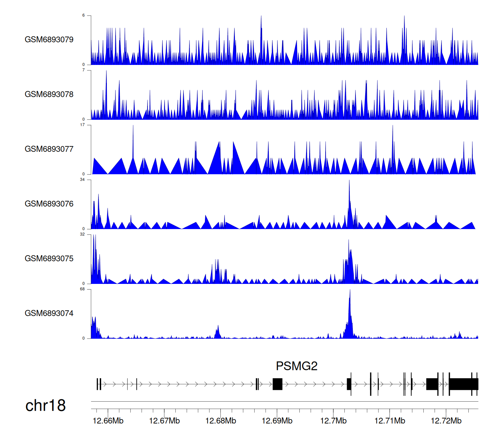Image resolution: width=504 pixels, height=444 pixels.
Task: Select the 12.72Mb axis tick label
Action: 446,421
